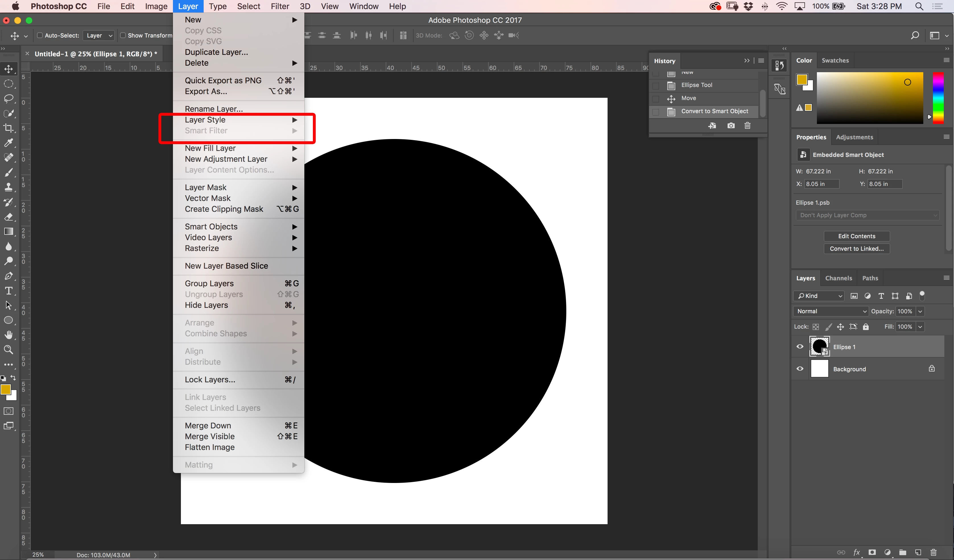Viewport: 954px width, 560px height.
Task: Create new snapshot with camera icon
Action: pyautogui.click(x=731, y=126)
